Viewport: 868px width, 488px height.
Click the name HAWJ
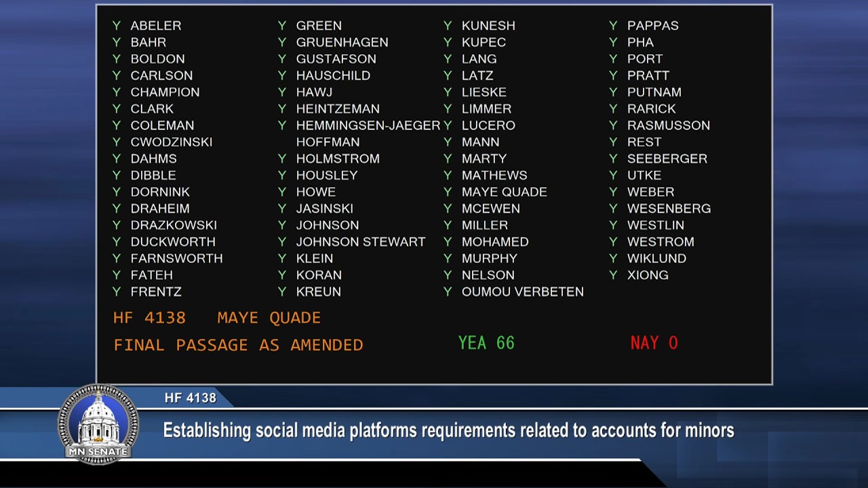[315, 92]
